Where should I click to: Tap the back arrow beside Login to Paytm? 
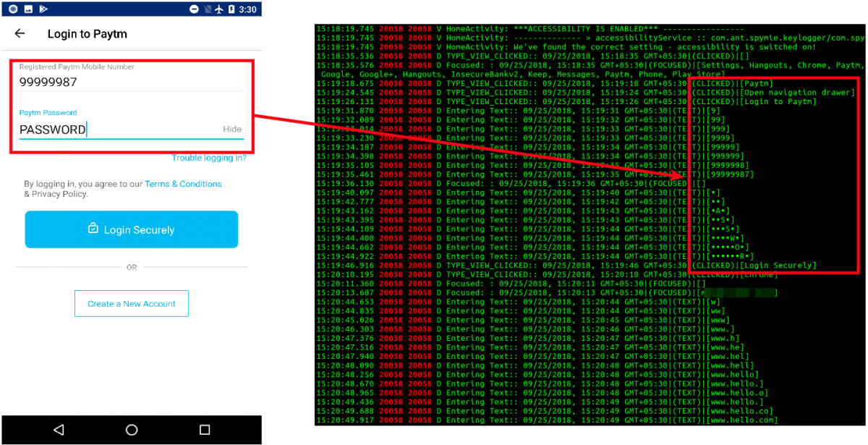20,33
